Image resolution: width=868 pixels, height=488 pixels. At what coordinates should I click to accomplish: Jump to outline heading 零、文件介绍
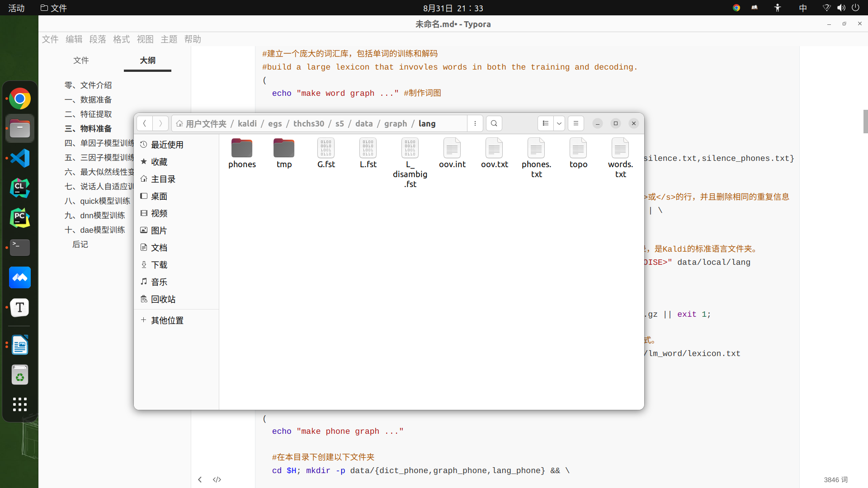click(x=88, y=85)
